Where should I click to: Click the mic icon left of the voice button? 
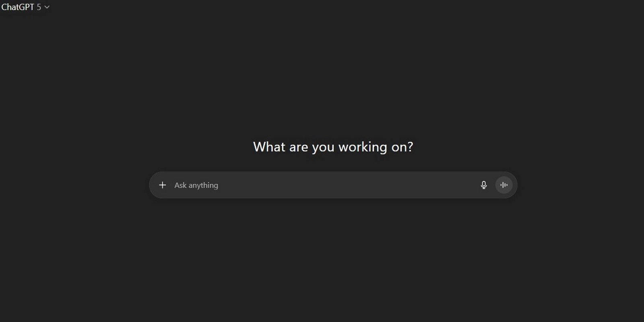(x=484, y=185)
